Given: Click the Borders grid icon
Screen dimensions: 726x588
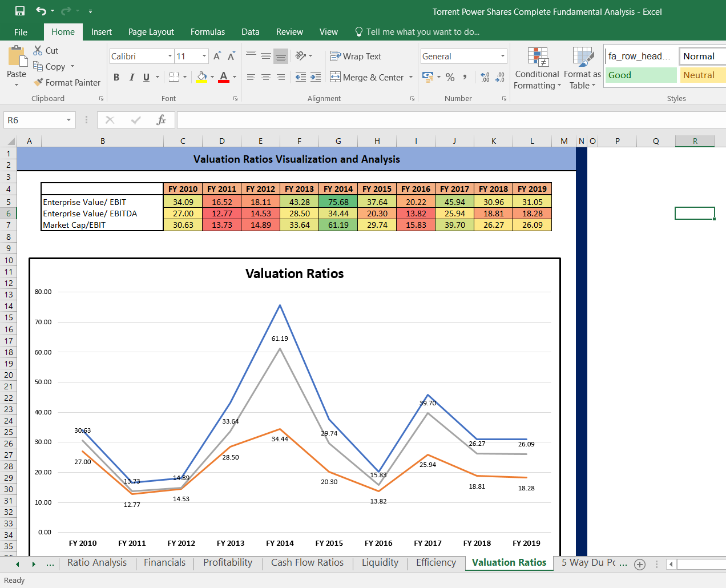Looking at the screenshot, I should [174, 77].
